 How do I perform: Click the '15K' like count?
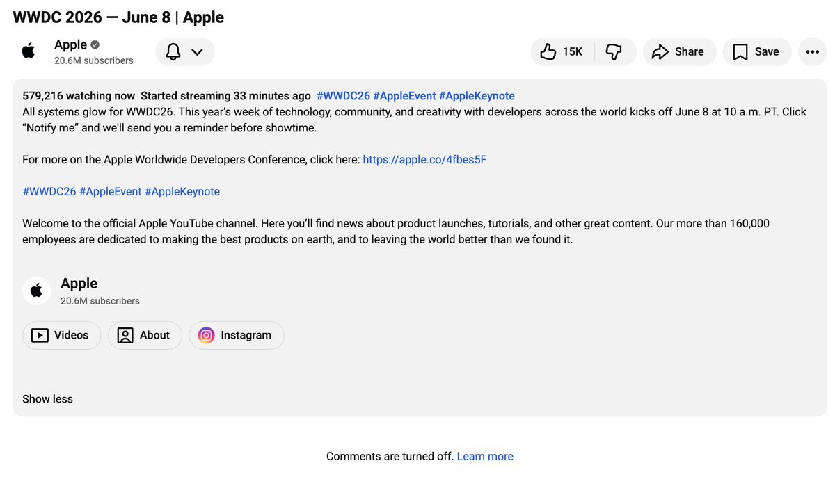(573, 52)
